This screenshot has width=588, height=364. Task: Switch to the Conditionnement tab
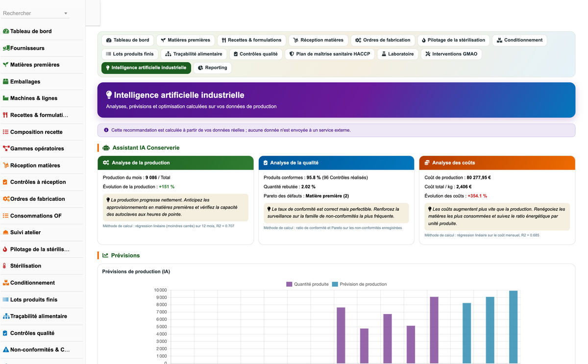519,40
